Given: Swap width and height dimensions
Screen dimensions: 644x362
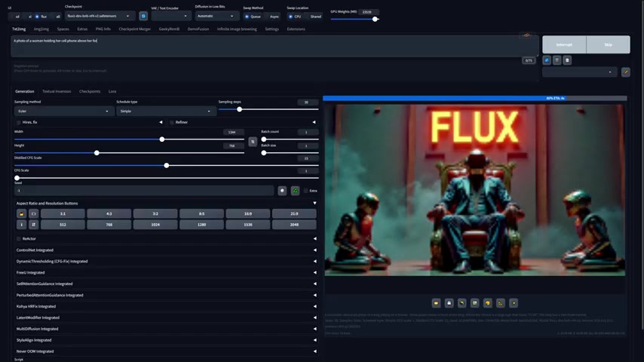Looking at the screenshot, I should [253, 142].
